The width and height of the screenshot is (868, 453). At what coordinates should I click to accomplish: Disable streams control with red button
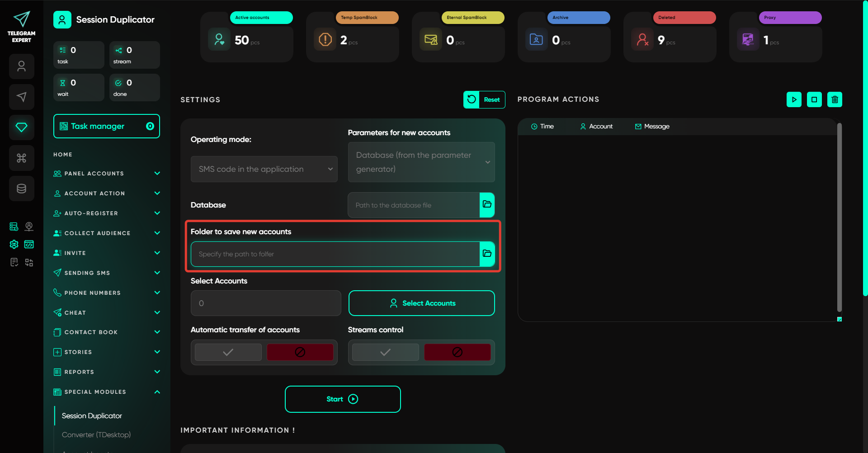click(x=457, y=352)
